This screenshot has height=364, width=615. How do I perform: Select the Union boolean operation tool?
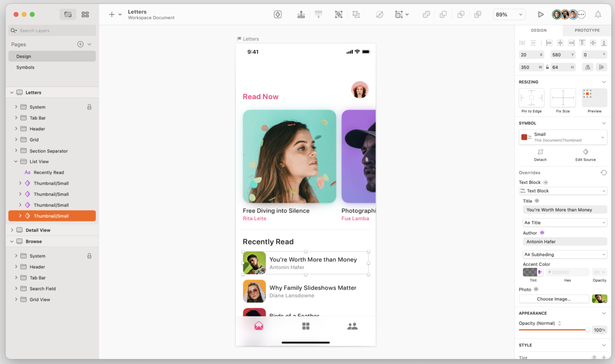point(426,14)
